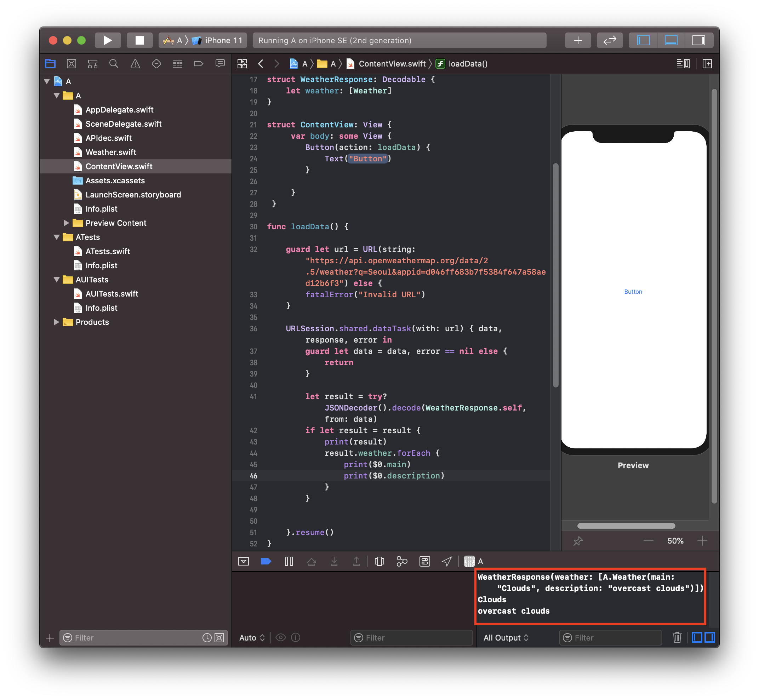This screenshot has width=759, height=700.
Task: Open the Library with plus button
Action: click(x=577, y=41)
